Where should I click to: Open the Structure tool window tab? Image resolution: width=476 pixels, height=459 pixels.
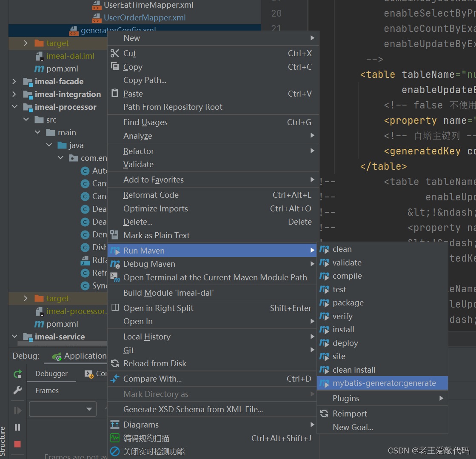click(x=3, y=441)
